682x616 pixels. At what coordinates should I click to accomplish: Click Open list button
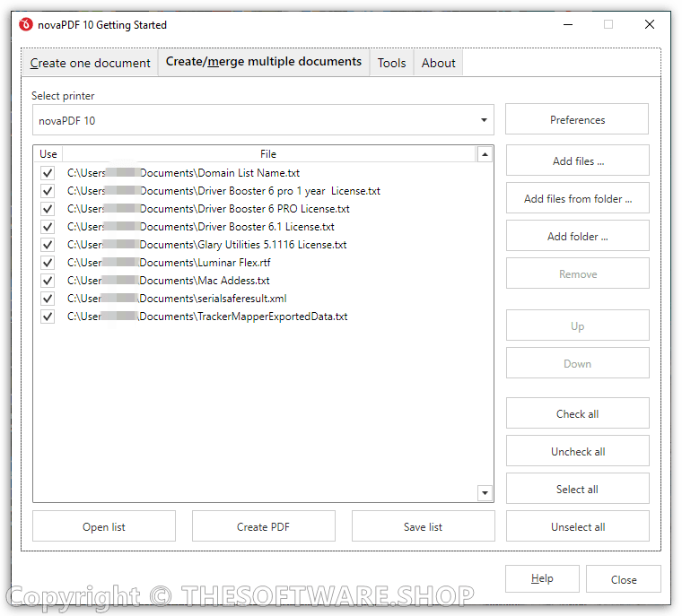click(x=104, y=527)
